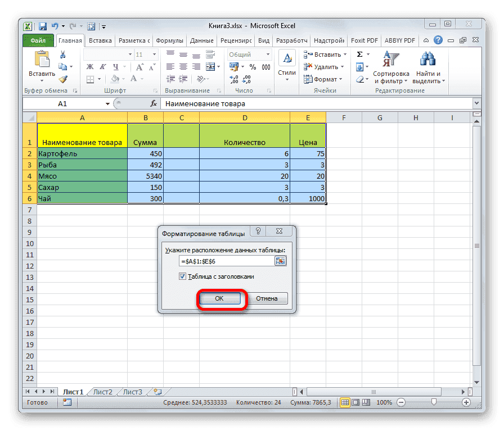Click the Copy icon
Image resolution: width=504 pixels, height=431 pixels.
[x=63, y=66]
